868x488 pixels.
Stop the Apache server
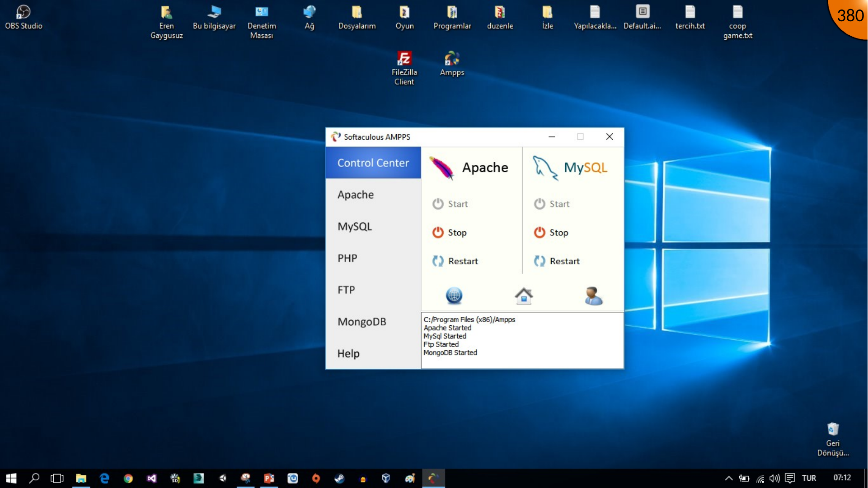(x=450, y=232)
